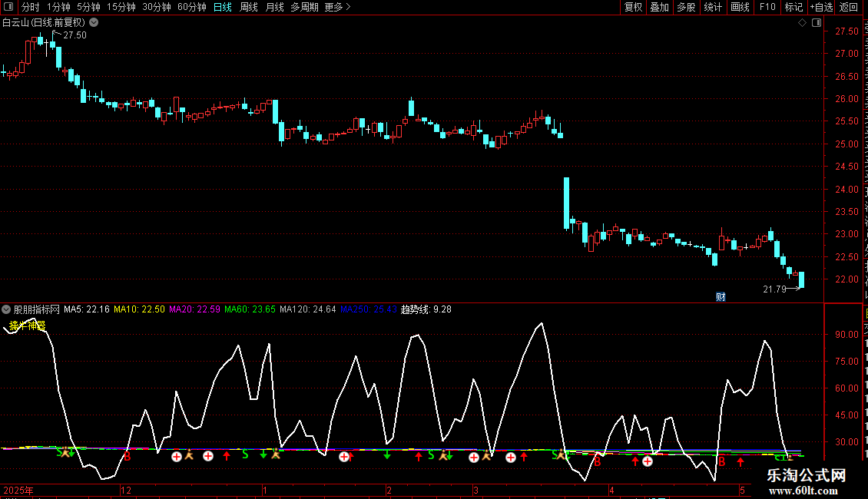
Task: Click the 21.79 low price label
Action: pyautogui.click(x=774, y=289)
